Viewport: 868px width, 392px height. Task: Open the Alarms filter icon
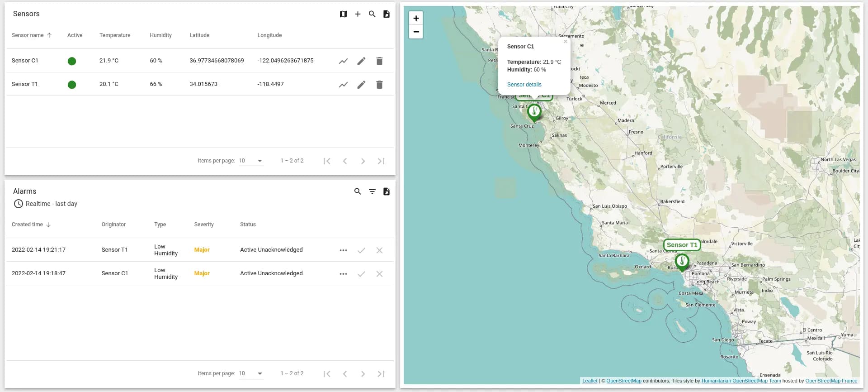(372, 191)
